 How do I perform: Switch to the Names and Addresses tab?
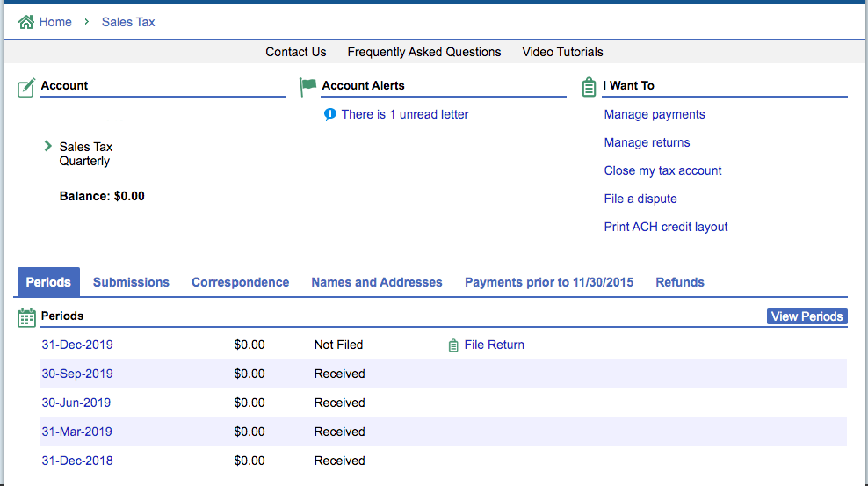click(376, 282)
